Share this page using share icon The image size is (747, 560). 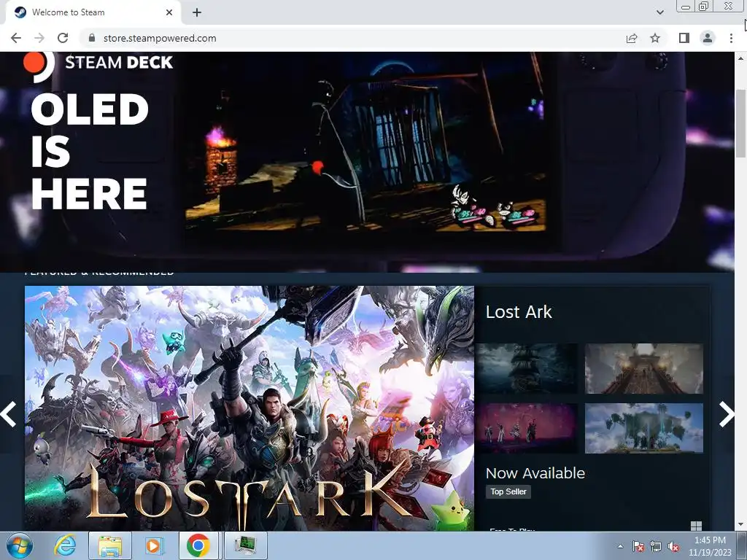pos(632,38)
